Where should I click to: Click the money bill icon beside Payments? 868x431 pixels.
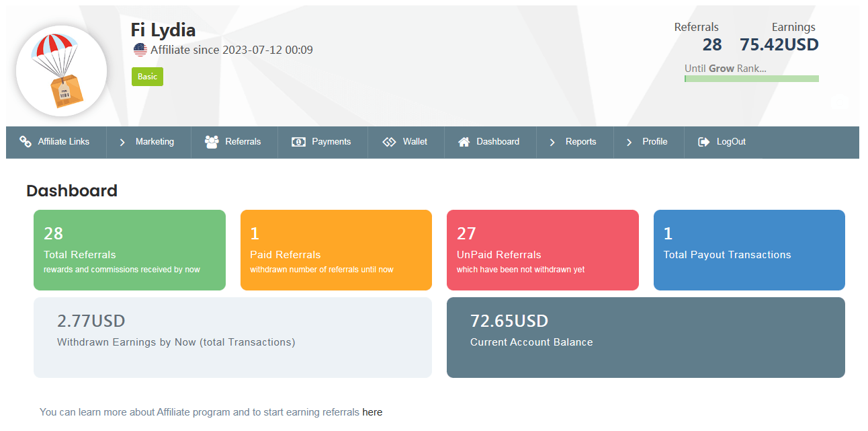tap(298, 142)
